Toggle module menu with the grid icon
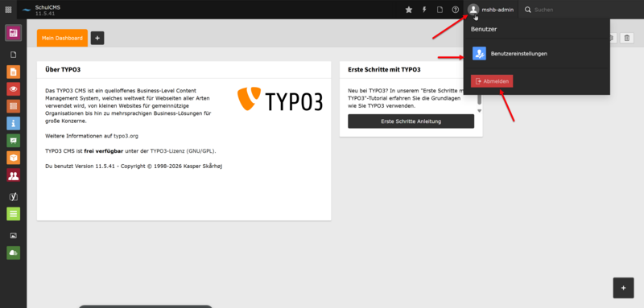 tap(8, 10)
